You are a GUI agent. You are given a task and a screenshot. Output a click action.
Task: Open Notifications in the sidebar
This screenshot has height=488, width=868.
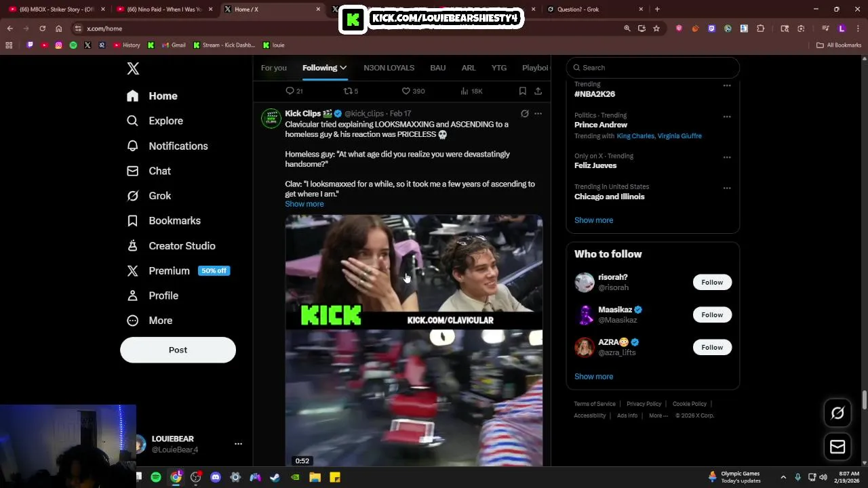(167, 146)
